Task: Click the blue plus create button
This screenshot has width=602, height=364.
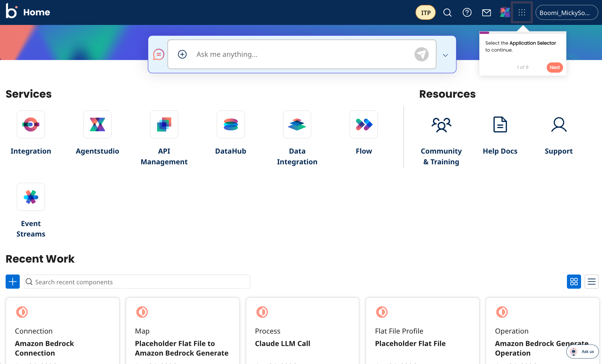Action: click(13, 281)
